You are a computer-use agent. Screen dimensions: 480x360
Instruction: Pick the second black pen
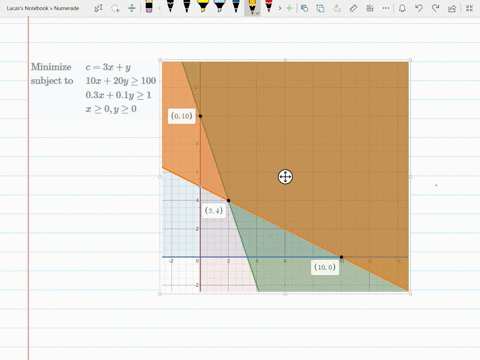[187, 6]
